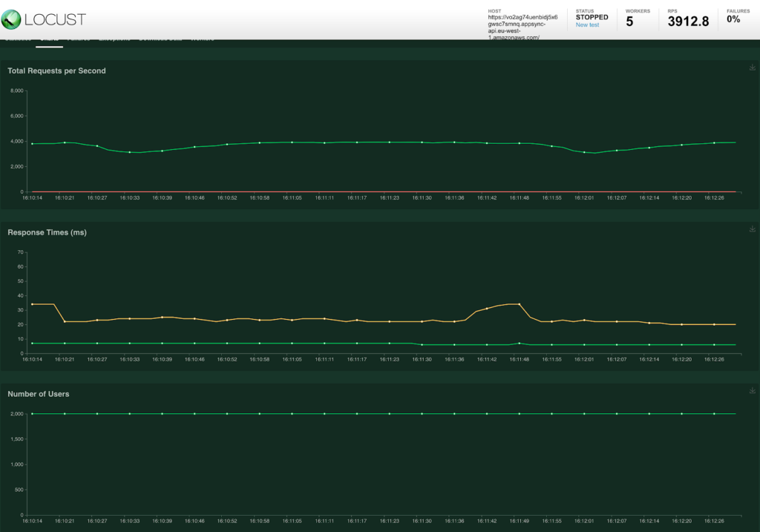Click the failures value 0%
This screenshot has height=532, width=760.
(733, 19)
